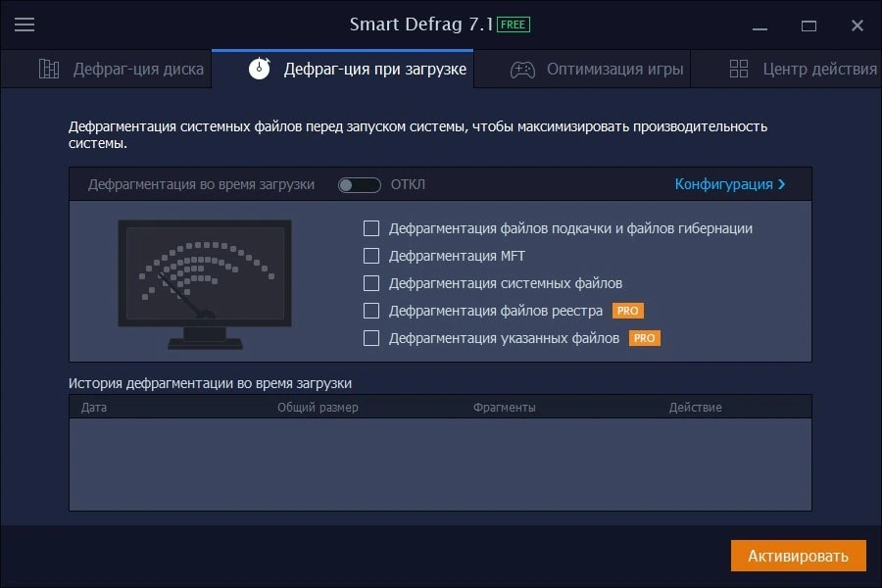Maximize the Smart Defrag window
The width and height of the screenshot is (882, 588).
point(808,25)
